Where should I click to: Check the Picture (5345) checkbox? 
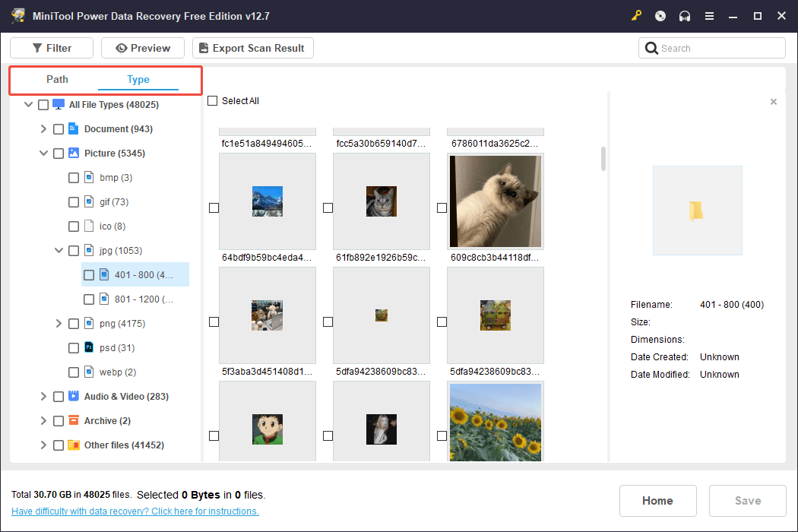click(59, 153)
